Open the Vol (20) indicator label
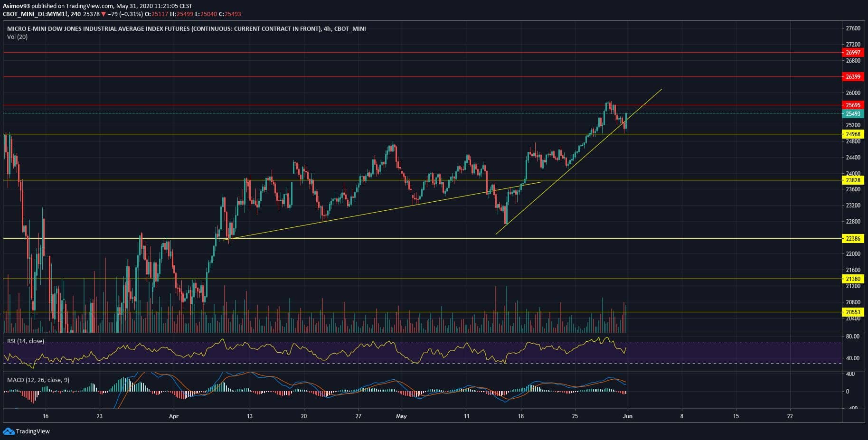The width and height of the screenshot is (868, 440). (17, 37)
